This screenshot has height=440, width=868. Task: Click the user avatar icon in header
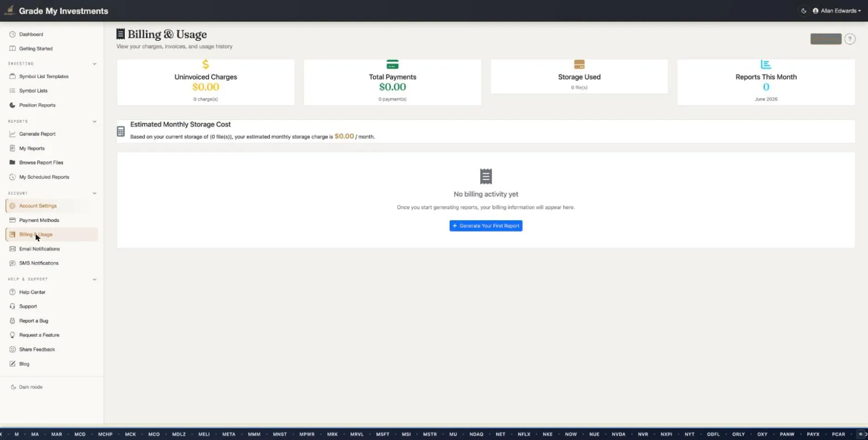(x=815, y=11)
